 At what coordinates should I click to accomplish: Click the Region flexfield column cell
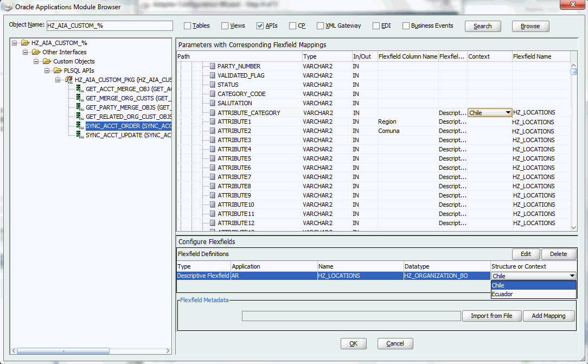coord(408,122)
